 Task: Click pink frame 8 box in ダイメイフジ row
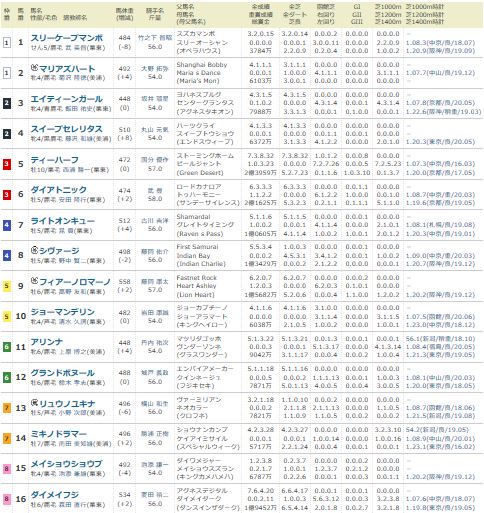point(7,499)
